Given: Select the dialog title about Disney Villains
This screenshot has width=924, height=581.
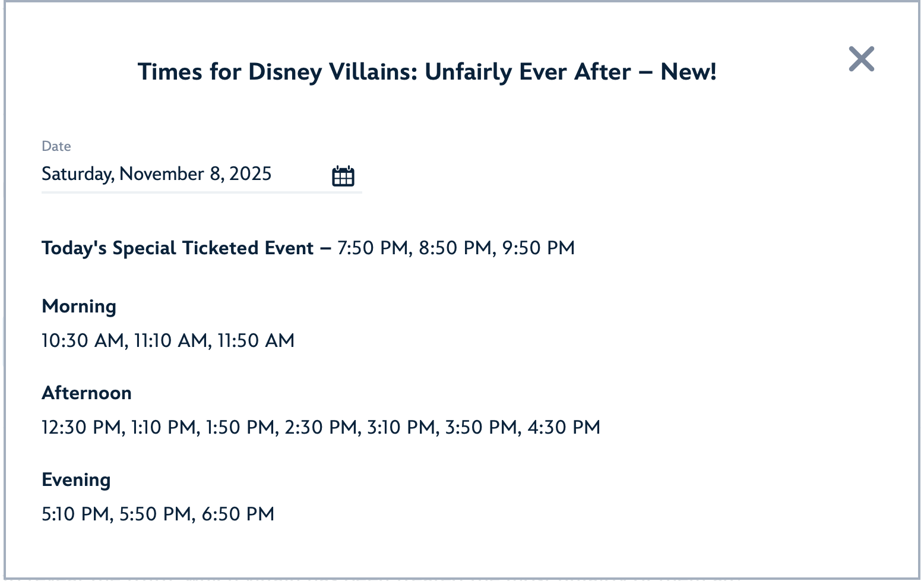Looking at the screenshot, I should pyautogui.click(x=427, y=72).
